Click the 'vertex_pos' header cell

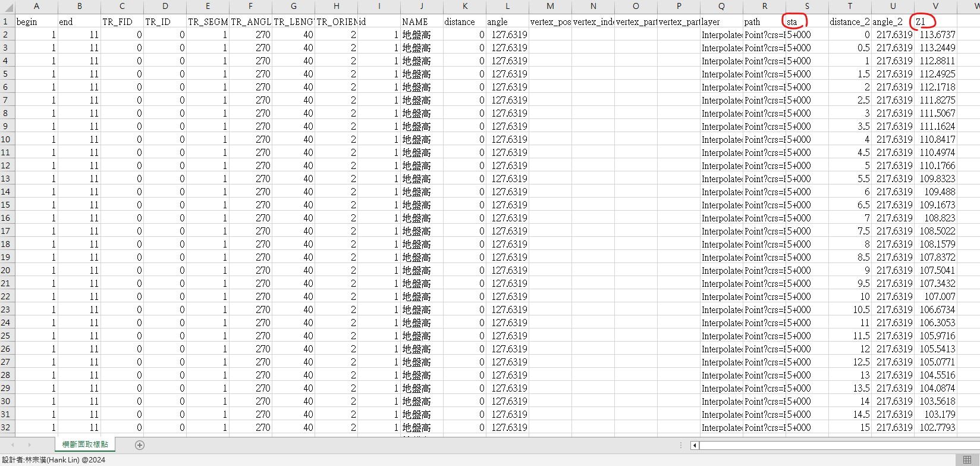(x=550, y=21)
